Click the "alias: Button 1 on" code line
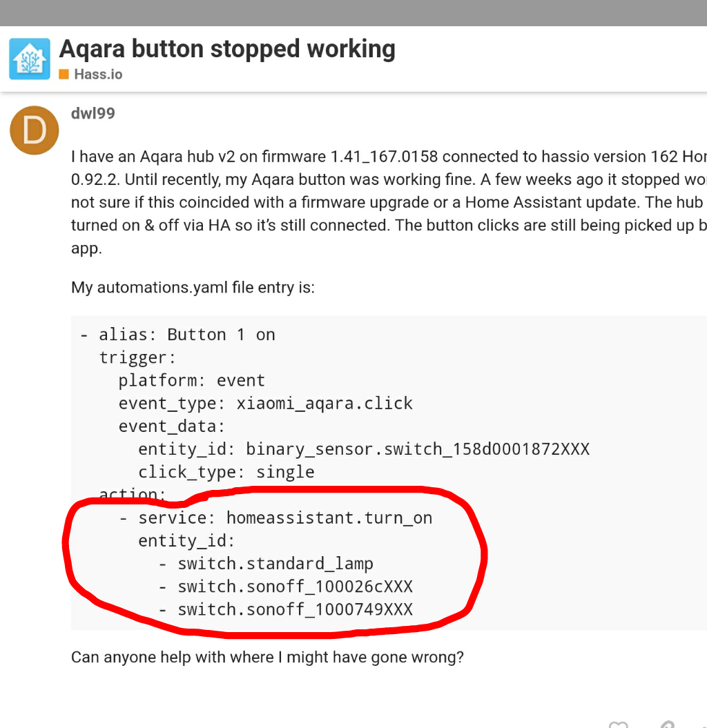This screenshot has height=728, width=707. click(x=186, y=335)
